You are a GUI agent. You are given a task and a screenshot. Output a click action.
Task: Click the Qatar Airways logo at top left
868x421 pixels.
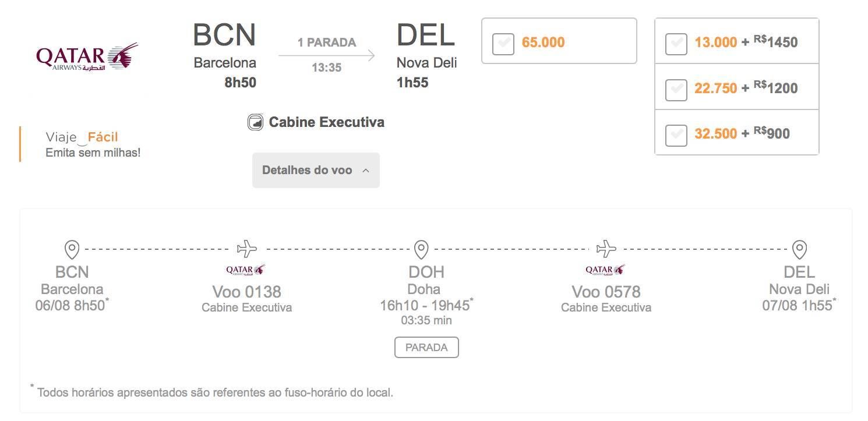87,56
